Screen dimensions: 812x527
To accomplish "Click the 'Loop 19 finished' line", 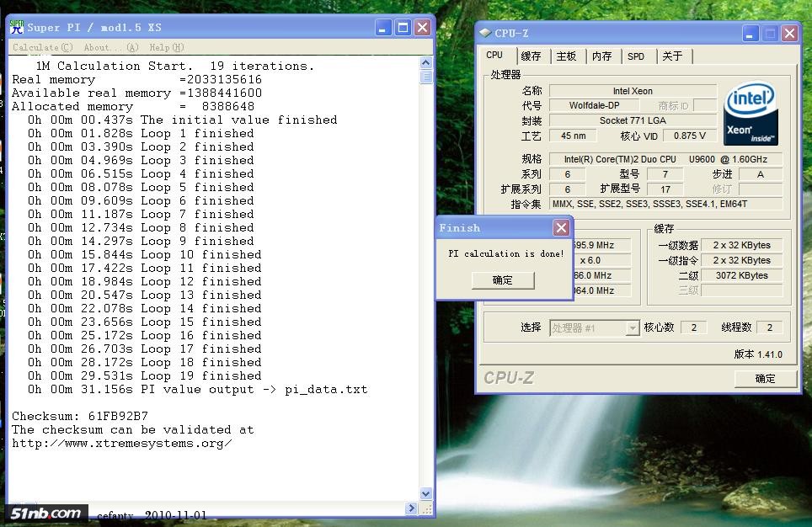I will point(145,375).
